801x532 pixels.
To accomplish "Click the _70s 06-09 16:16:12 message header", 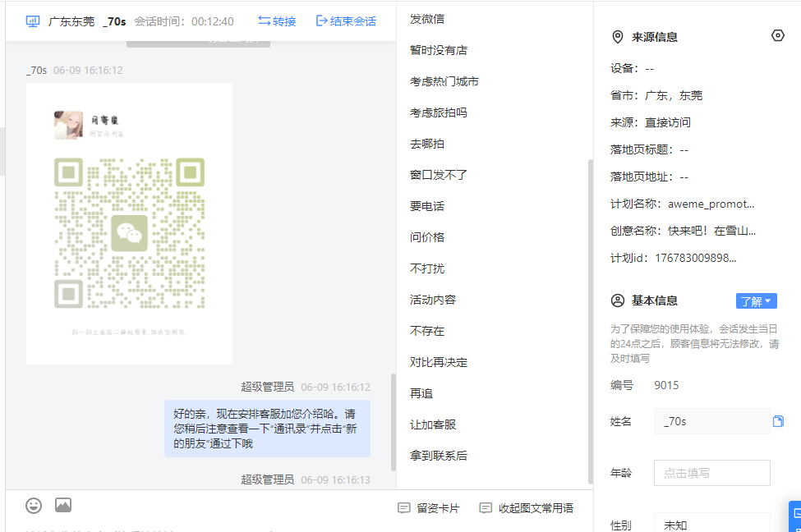I will coord(75,70).
